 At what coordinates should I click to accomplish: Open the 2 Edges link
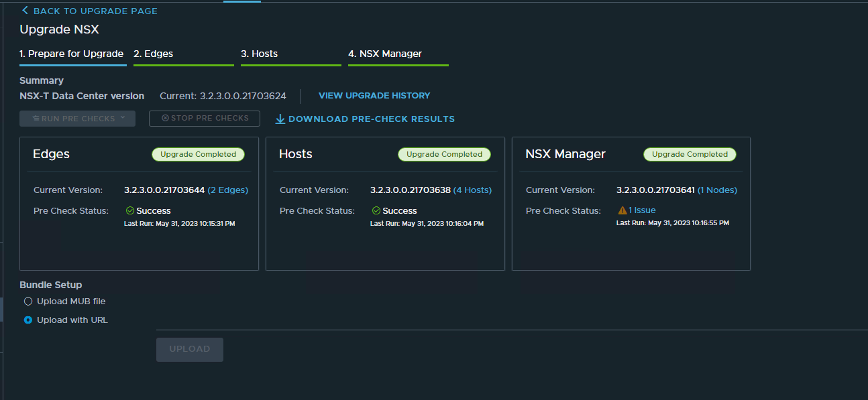(x=227, y=190)
